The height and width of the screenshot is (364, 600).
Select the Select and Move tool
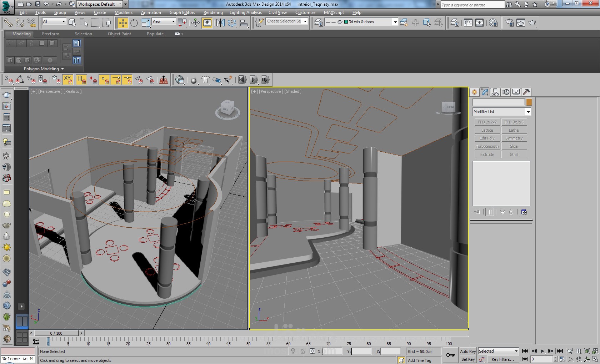click(x=122, y=23)
